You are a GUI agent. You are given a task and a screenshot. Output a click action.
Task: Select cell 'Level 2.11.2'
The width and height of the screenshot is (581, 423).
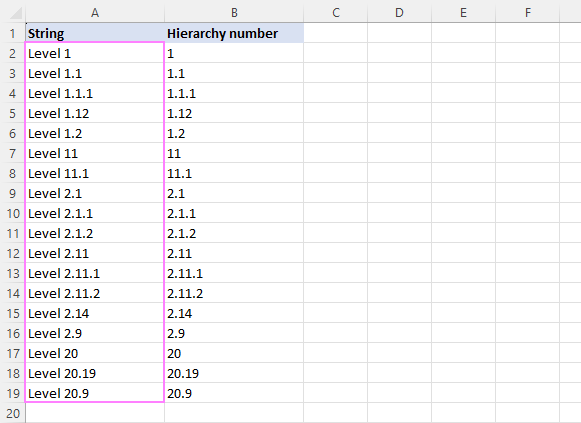(95, 293)
